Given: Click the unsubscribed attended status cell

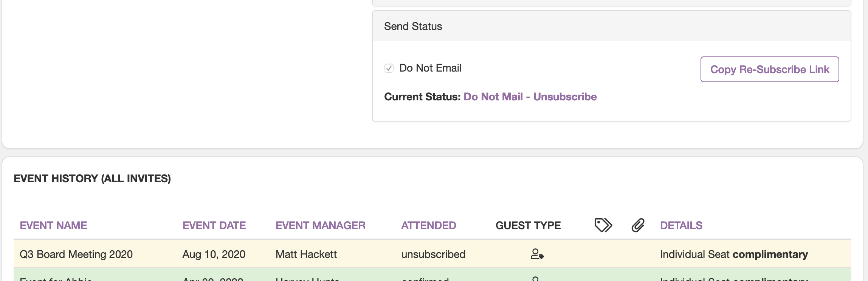Looking at the screenshot, I should click(x=433, y=254).
